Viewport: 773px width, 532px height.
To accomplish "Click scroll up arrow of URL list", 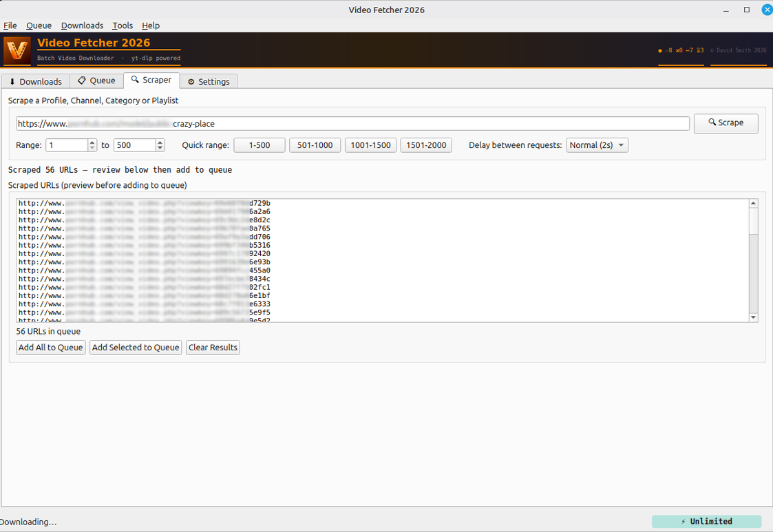I will 753,203.
